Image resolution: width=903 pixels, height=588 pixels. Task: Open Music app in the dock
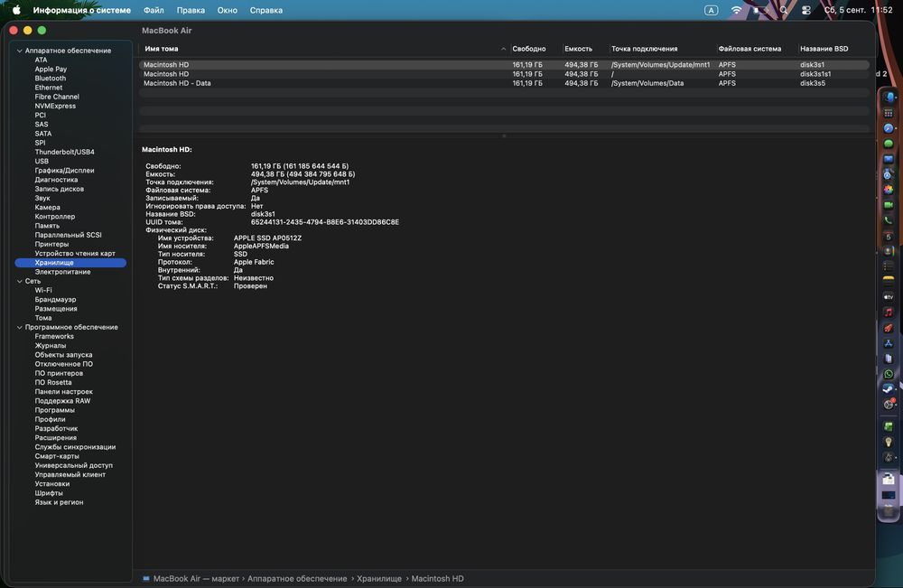coord(889,313)
